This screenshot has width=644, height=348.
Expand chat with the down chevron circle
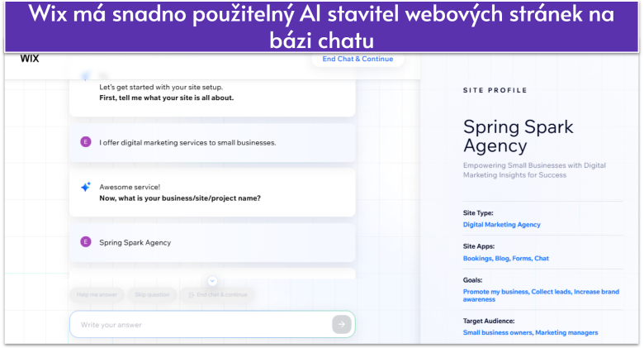click(x=212, y=281)
